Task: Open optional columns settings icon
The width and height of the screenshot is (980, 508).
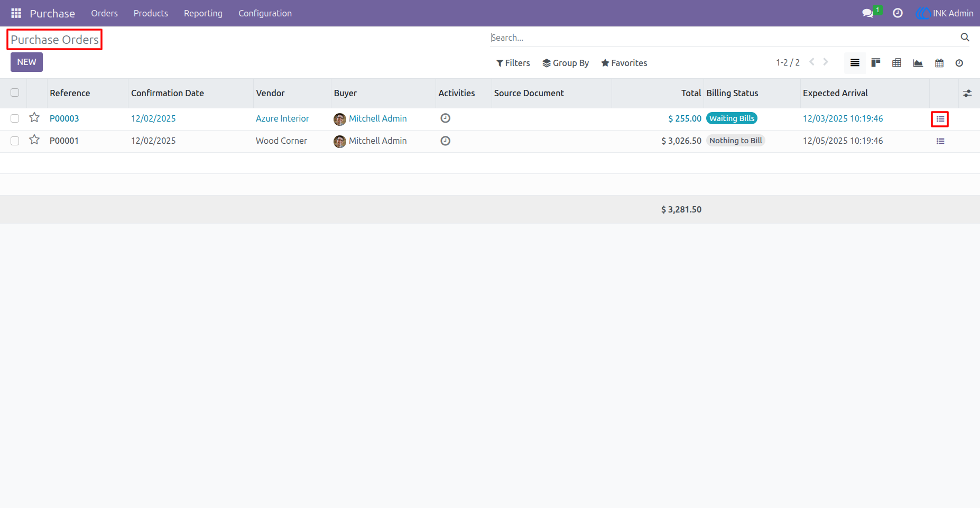Action: point(967,93)
